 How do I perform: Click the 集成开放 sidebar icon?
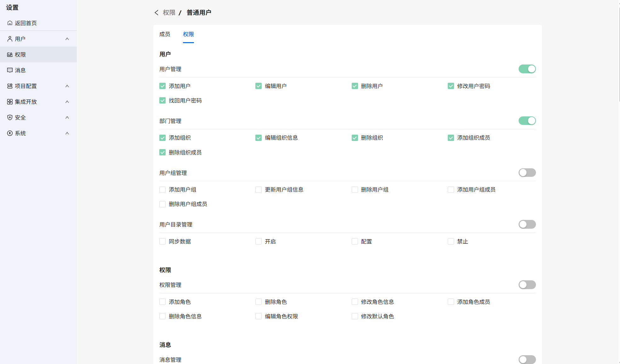(10, 102)
